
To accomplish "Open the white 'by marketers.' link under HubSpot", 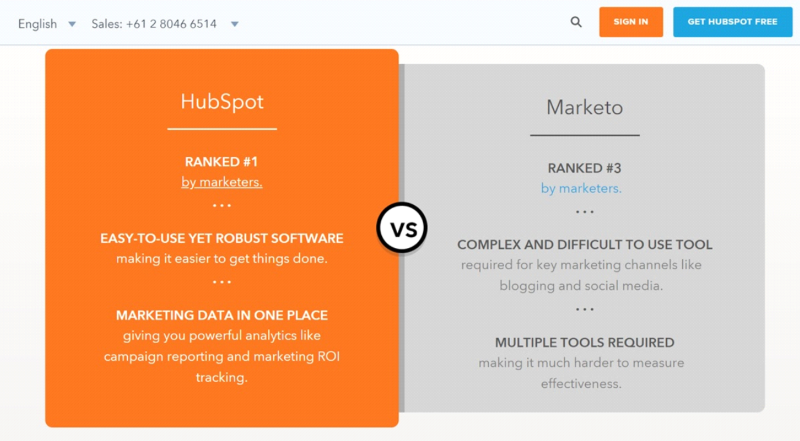I will click(222, 182).
